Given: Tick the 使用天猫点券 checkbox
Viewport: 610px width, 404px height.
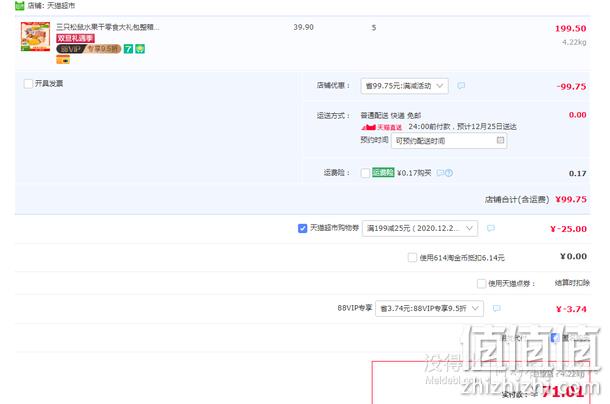Looking at the screenshot, I should pyautogui.click(x=481, y=283).
